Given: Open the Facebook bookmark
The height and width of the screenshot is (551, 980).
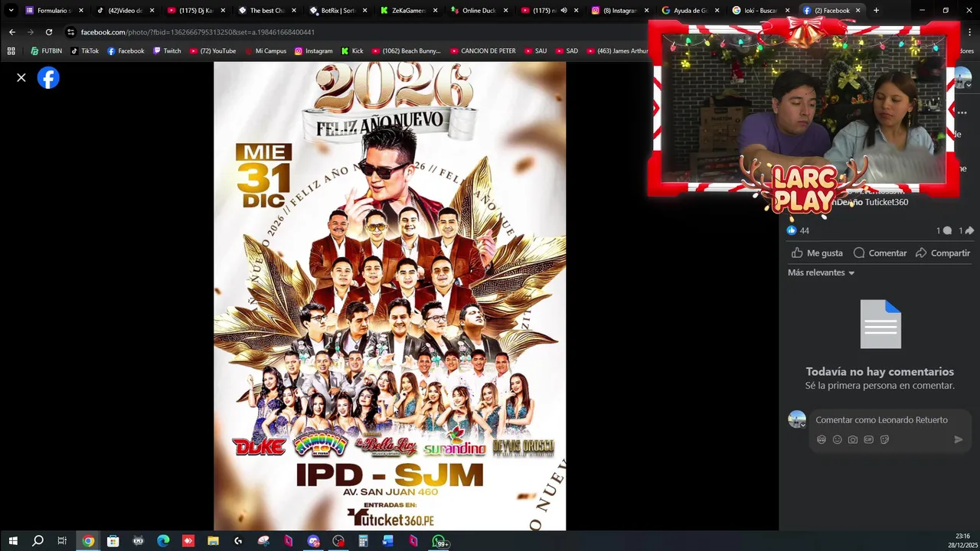Looking at the screenshot, I should pos(126,51).
